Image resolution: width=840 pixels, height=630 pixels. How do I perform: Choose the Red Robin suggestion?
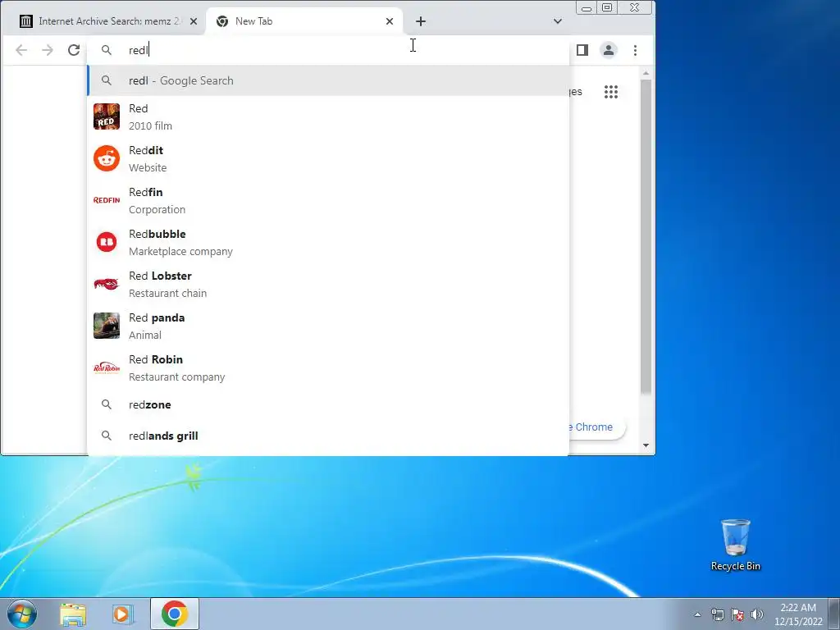pos(328,367)
